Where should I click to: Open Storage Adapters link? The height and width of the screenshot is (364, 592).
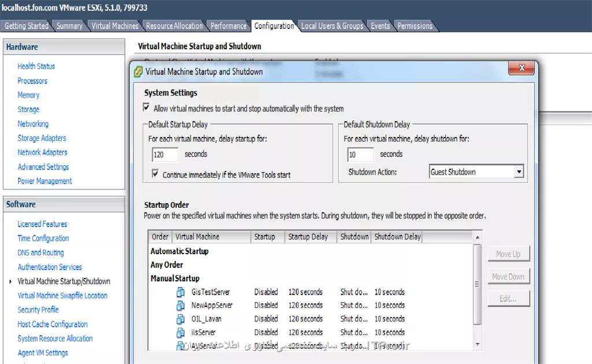point(42,138)
